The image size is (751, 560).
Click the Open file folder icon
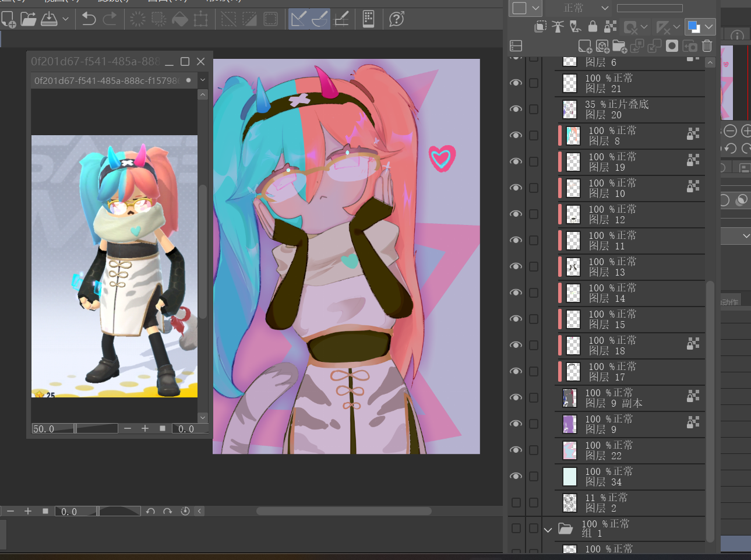(x=28, y=19)
